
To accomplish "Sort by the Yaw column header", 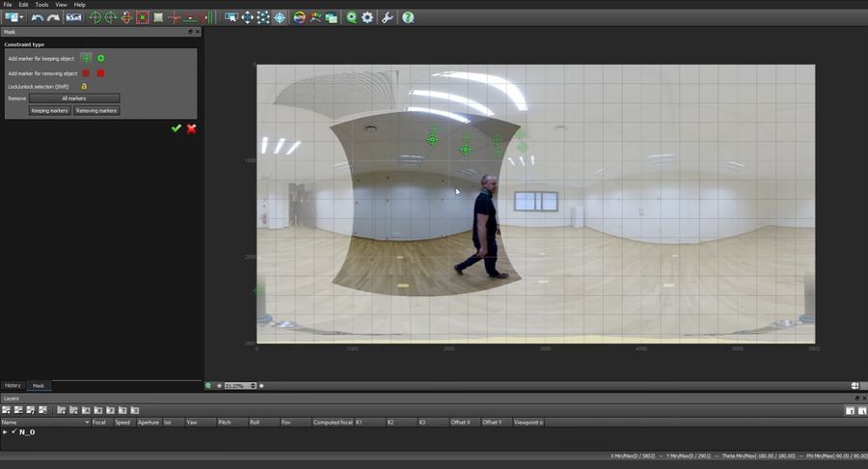I will (200, 423).
